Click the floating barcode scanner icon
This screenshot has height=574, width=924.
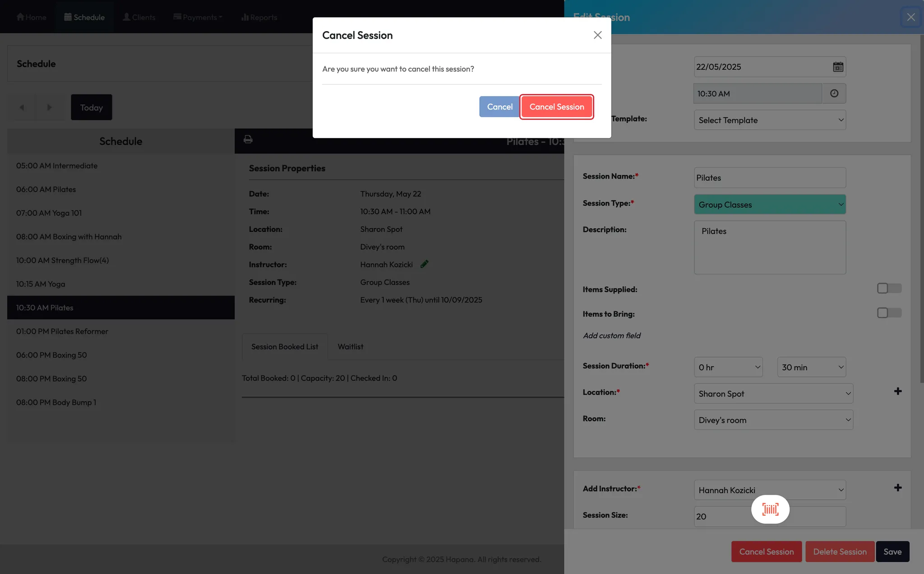click(770, 510)
